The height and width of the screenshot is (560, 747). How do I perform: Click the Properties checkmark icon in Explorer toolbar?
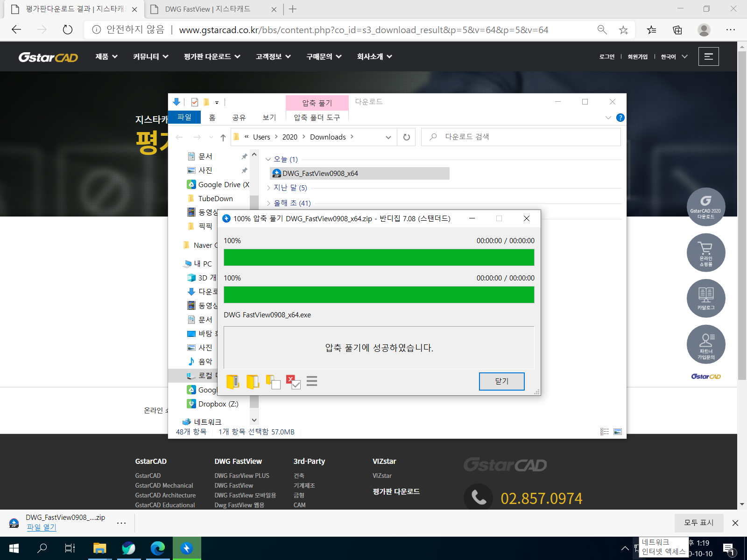[x=195, y=102]
